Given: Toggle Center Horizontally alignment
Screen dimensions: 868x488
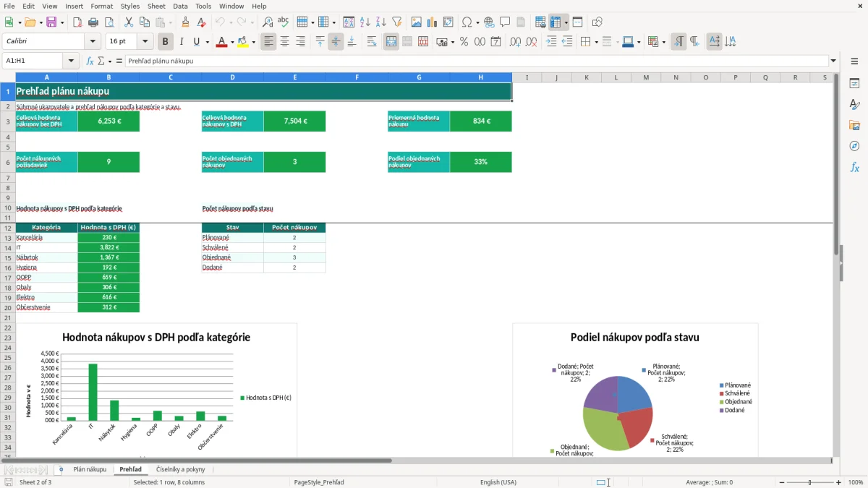Looking at the screenshot, I should click(285, 42).
